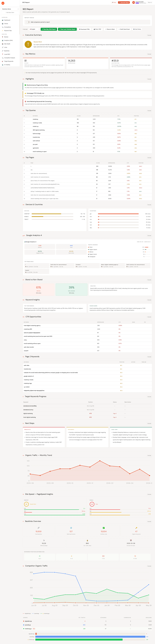155x644 pixels.
Task: Click the Analytics (GA4) chart icon
Action: pos(3,40)
